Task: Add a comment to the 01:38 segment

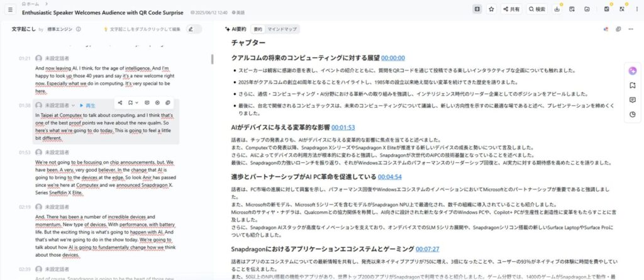Action: pos(147,103)
